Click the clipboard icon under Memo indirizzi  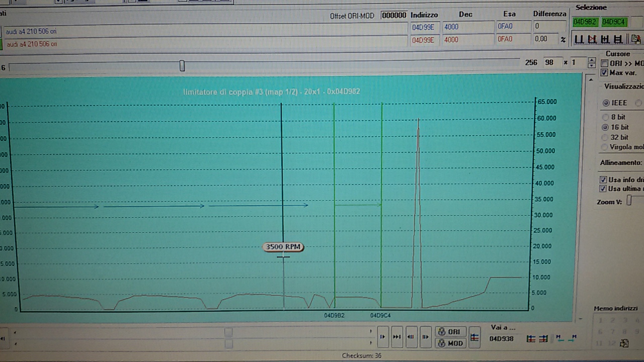(x=624, y=343)
